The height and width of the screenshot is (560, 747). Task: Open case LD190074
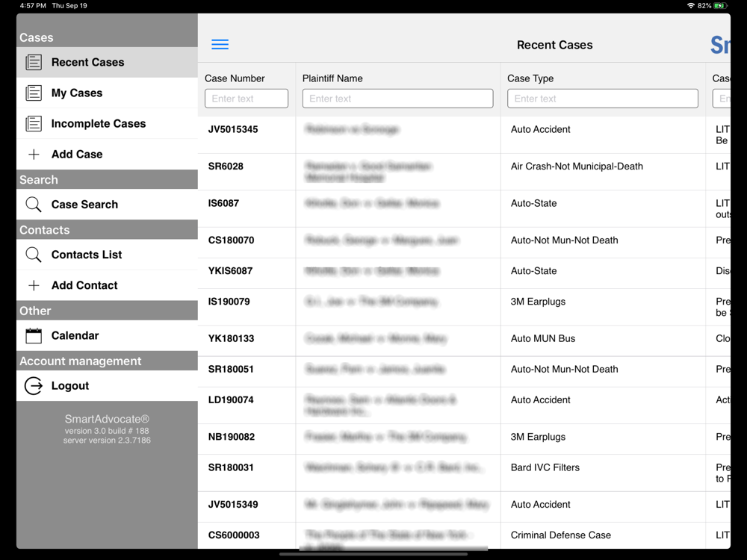(231, 400)
